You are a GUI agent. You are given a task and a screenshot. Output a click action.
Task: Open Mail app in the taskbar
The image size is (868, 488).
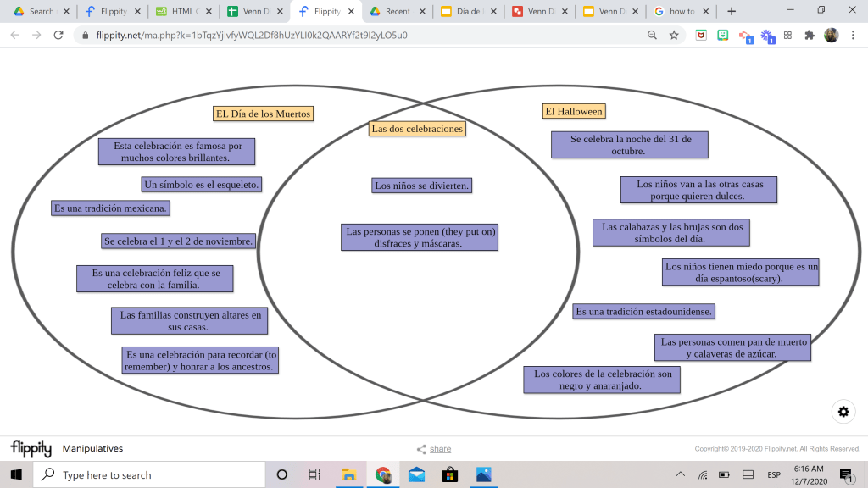point(416,474)
